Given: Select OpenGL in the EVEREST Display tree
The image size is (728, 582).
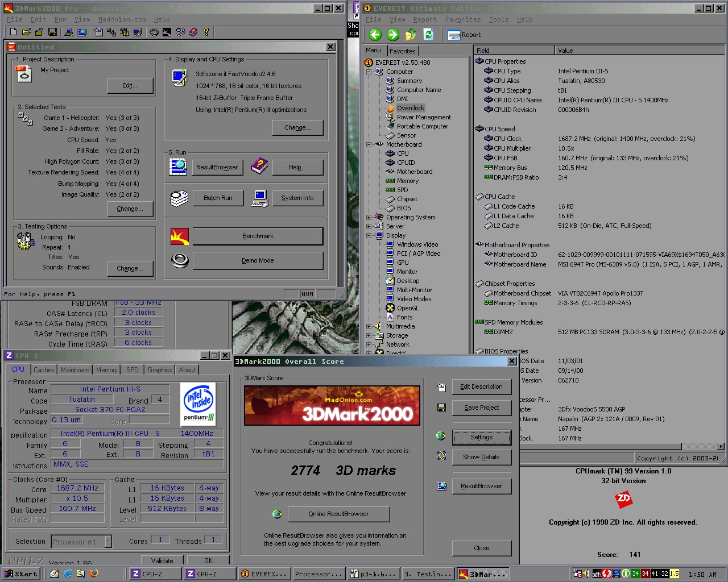Looking at the screenshot, I should 407,308.
